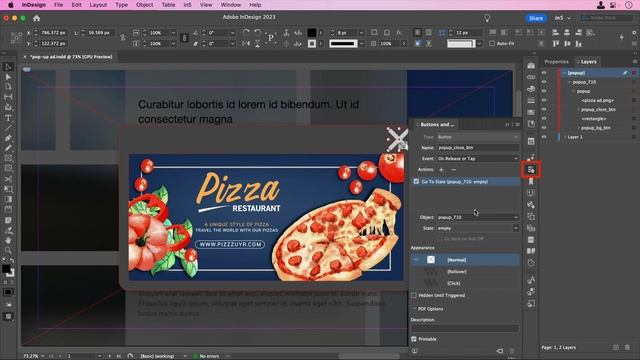
Task: Click the Name field popup_close_btn
Action: (478, 147)
